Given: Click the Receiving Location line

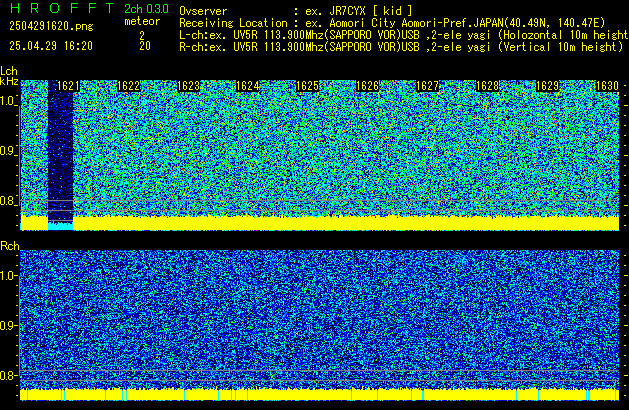Looking at the screenshot, I should click(392, 23).
